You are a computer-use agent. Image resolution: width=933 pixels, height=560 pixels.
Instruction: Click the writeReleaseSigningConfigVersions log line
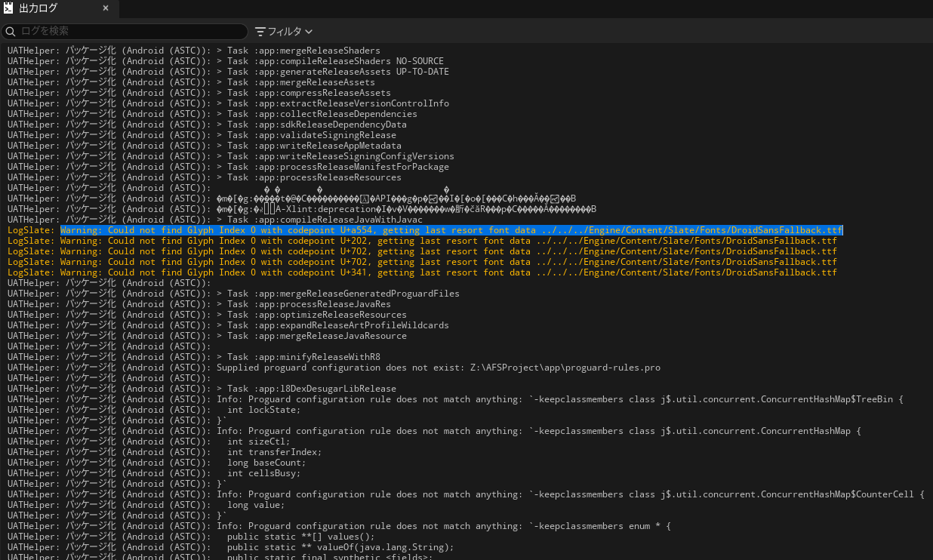point(231,156)
